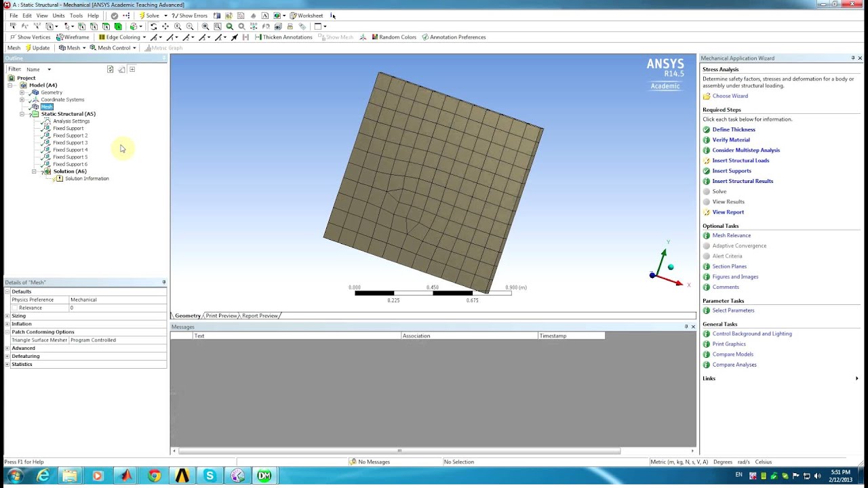Open the File menu

click(x=14, y=16)
